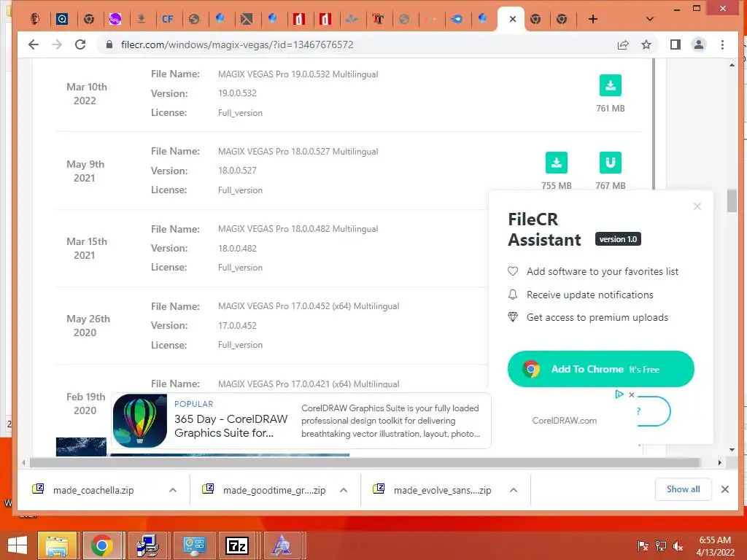Click the AdChoices triangle icon

point(619,394)
